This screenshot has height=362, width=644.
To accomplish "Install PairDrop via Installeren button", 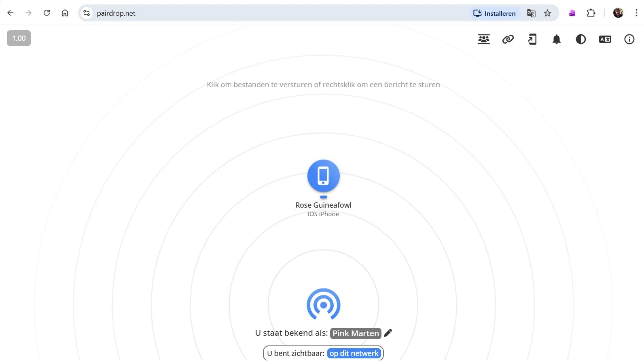I will [495, 13].
